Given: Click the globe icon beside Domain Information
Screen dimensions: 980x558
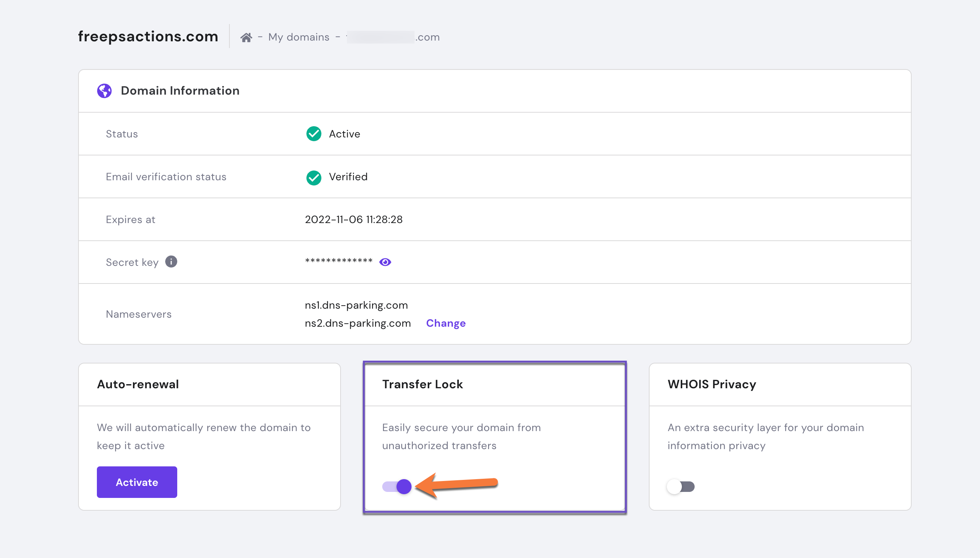Looking at the screenshot, I should [x=104, y=91].
